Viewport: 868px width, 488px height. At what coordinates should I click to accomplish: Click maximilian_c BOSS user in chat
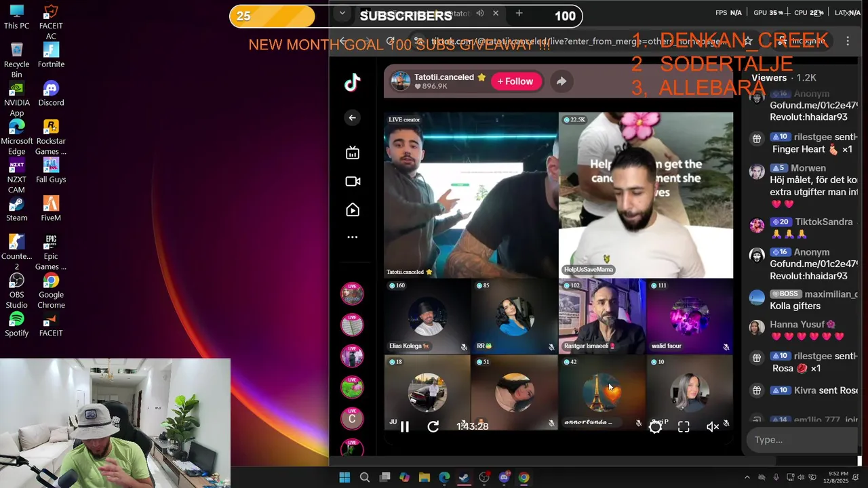[x=830, y=294]
